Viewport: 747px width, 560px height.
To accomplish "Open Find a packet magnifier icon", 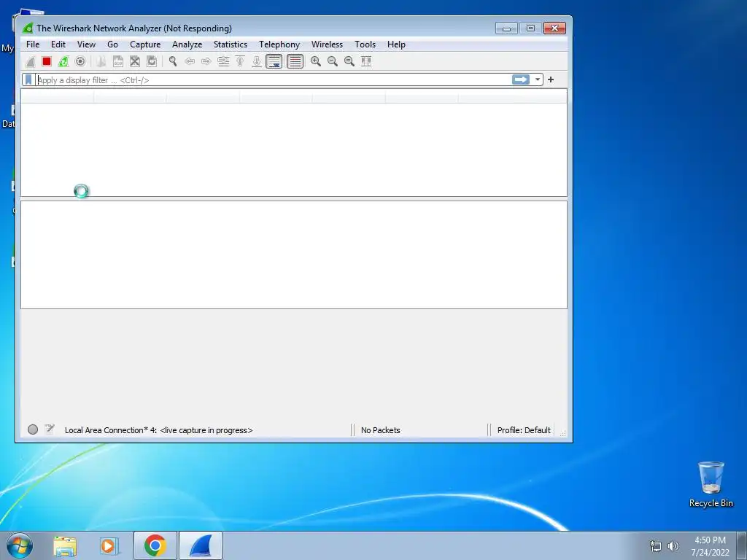I will point(172,61).
